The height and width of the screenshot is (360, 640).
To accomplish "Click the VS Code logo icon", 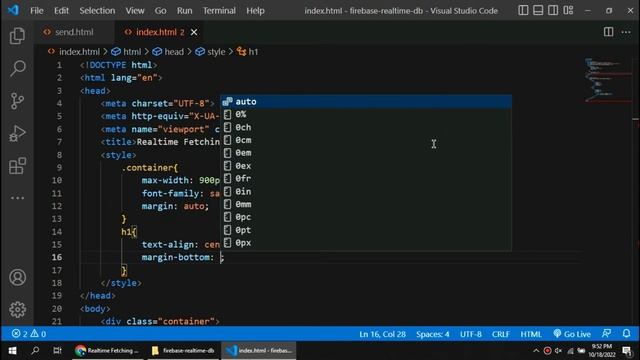I will pos(13,10).
